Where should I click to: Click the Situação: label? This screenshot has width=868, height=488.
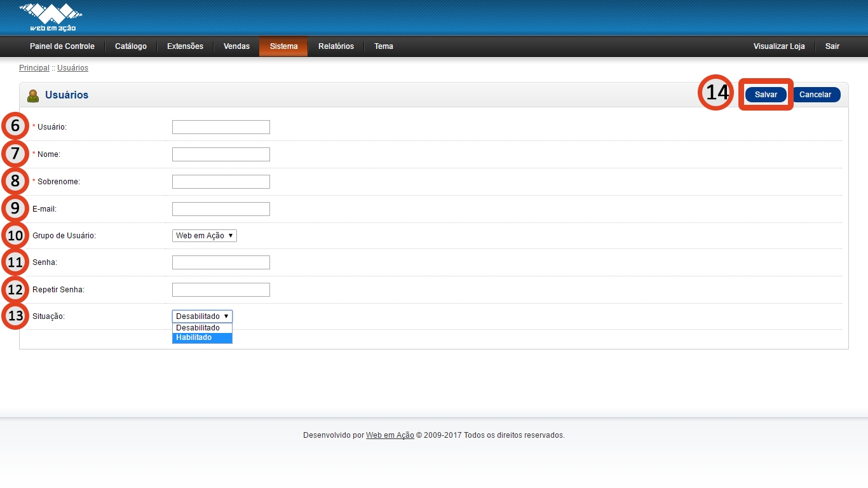tap(48, 316)
